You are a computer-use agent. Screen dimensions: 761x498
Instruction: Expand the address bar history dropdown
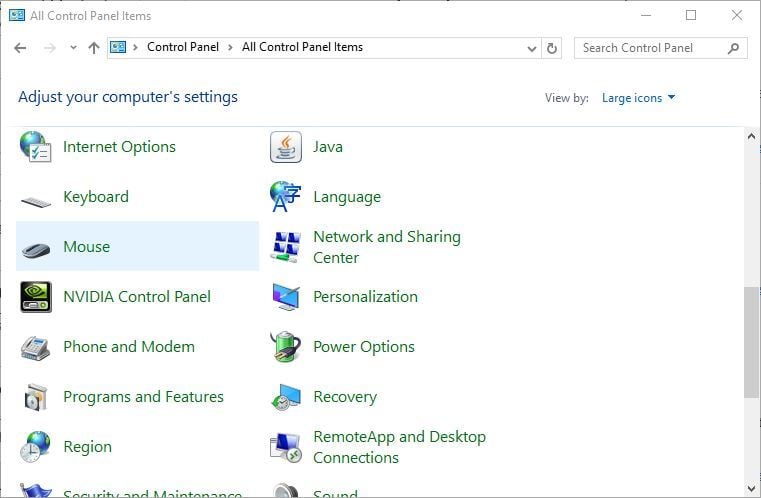pos(532,48)
